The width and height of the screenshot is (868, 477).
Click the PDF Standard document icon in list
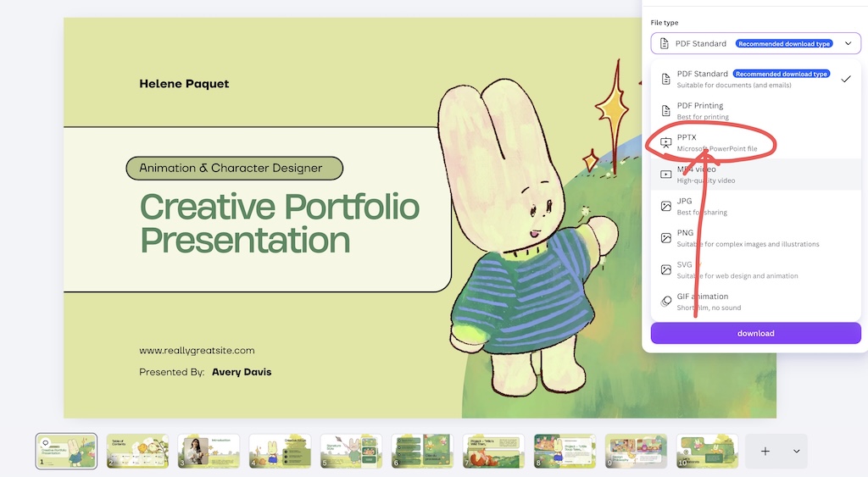click(666, 79)
